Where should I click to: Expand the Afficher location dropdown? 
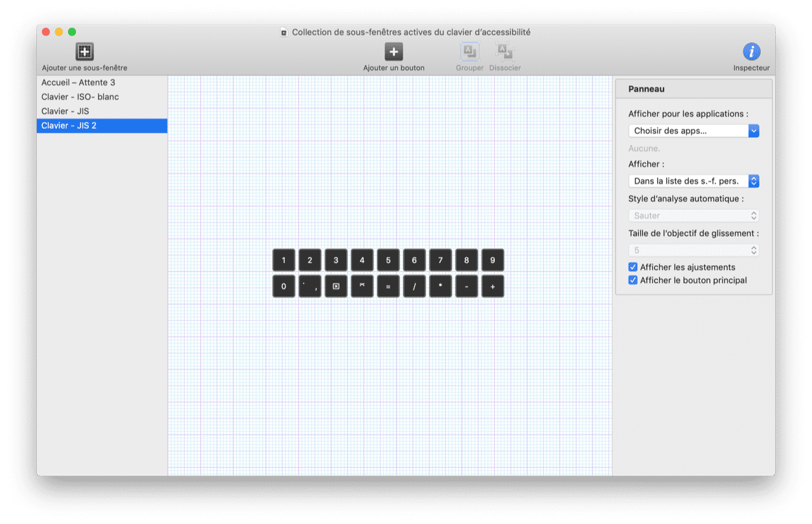693,181
